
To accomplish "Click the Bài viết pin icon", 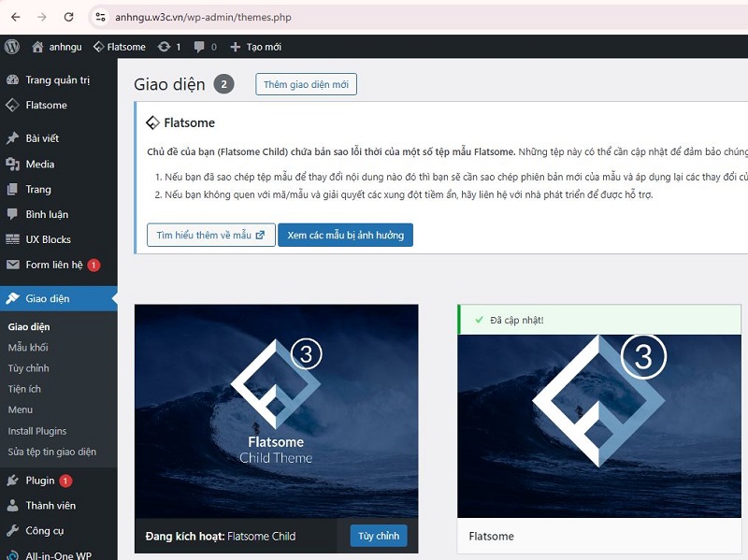I will pos(12,138).
